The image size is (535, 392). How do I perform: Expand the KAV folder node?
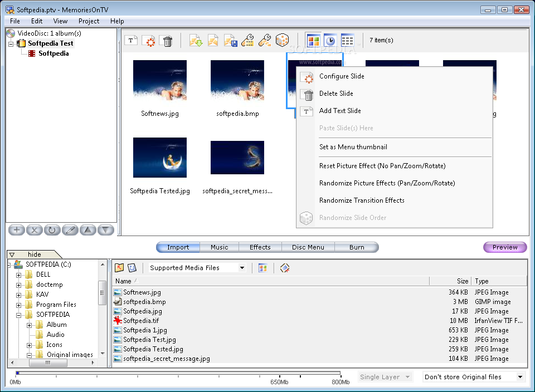pyautogui.click(x=19, y=295)
